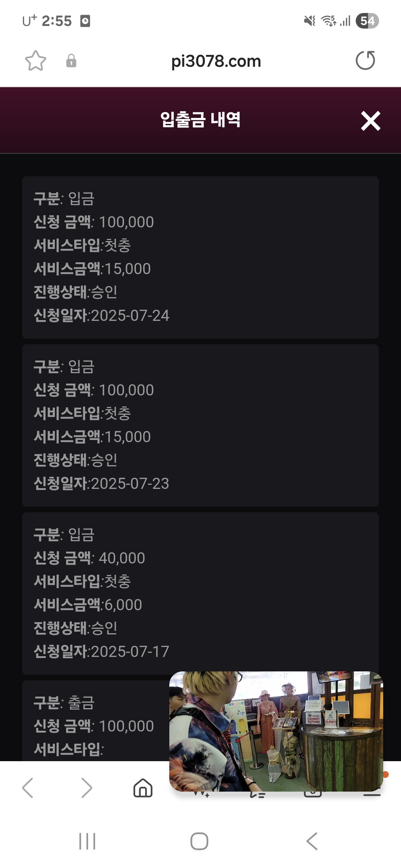Select the 40,000 deposit record dated 2025-07-17
This screenshot has width=401, height=868.
(x=200, y=593)
